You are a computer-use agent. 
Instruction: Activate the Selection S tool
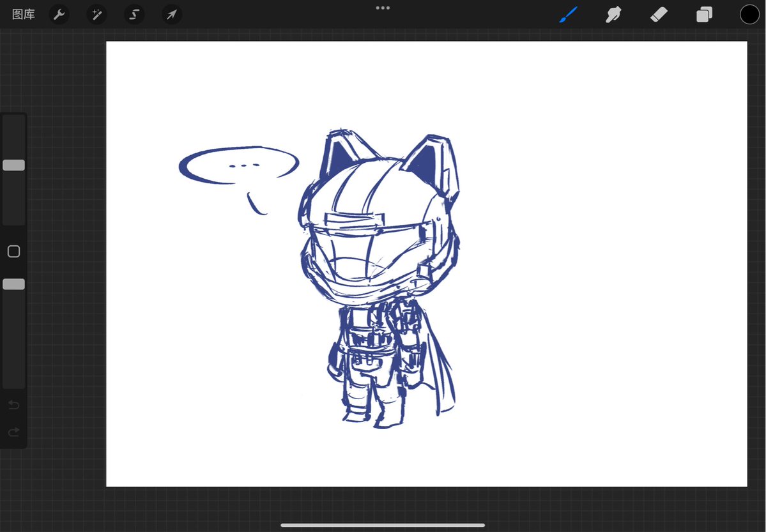click(134, 15)
